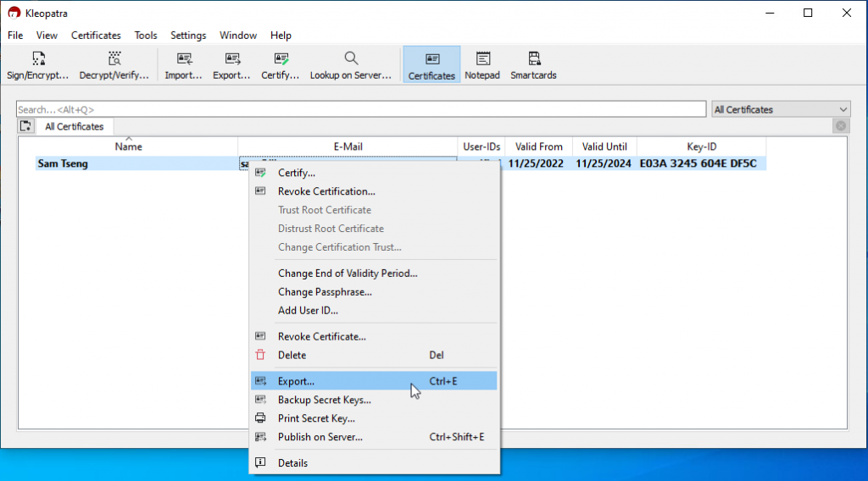The image size is (868, 481).
Task: Expand the All Certificates filter dropdown
Action: click(x=781, y=109)
